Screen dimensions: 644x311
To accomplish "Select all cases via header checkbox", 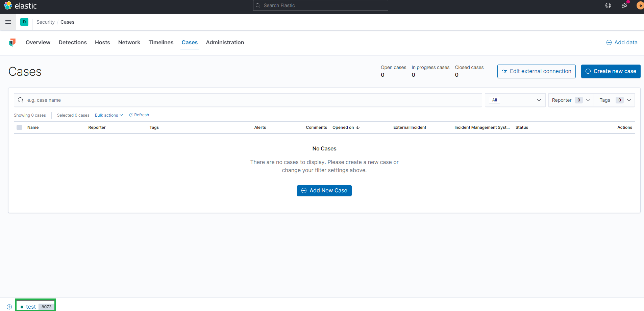I will (19, 127).
